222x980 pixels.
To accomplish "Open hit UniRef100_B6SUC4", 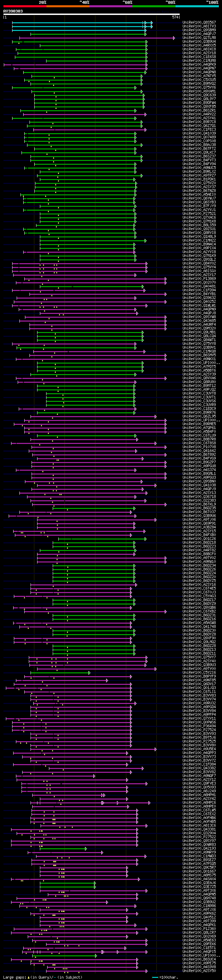I will [199, 959].
